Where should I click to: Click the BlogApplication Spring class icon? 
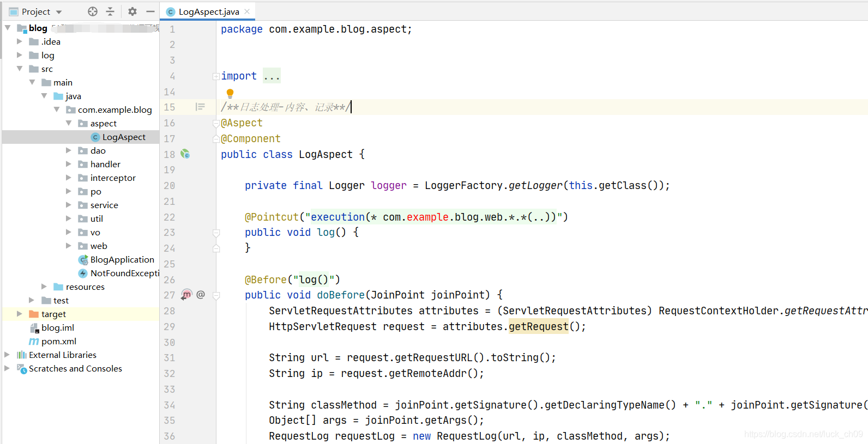click(x=83, y=260)
